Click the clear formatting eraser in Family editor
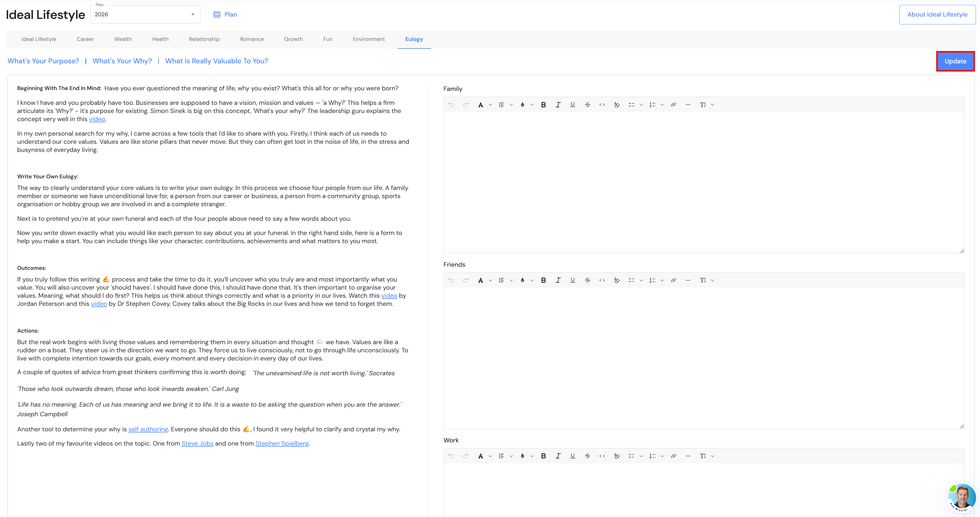This screenshot has width=980, height=517. (617, 105)
